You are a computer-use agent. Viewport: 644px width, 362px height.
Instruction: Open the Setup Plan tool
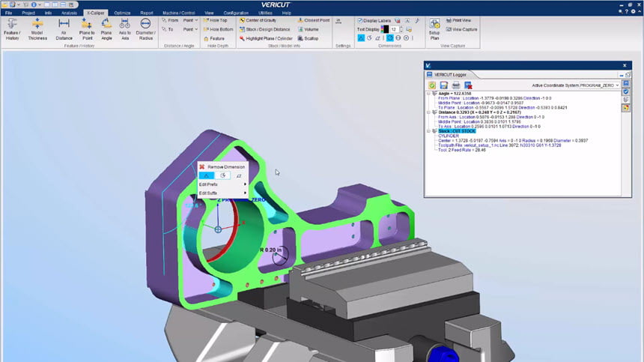(434, 29)
